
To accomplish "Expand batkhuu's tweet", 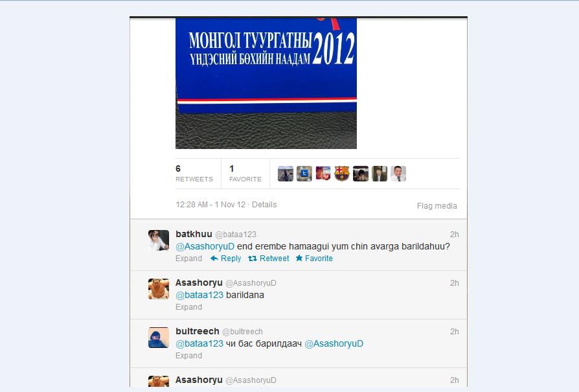I will point(188,259).
